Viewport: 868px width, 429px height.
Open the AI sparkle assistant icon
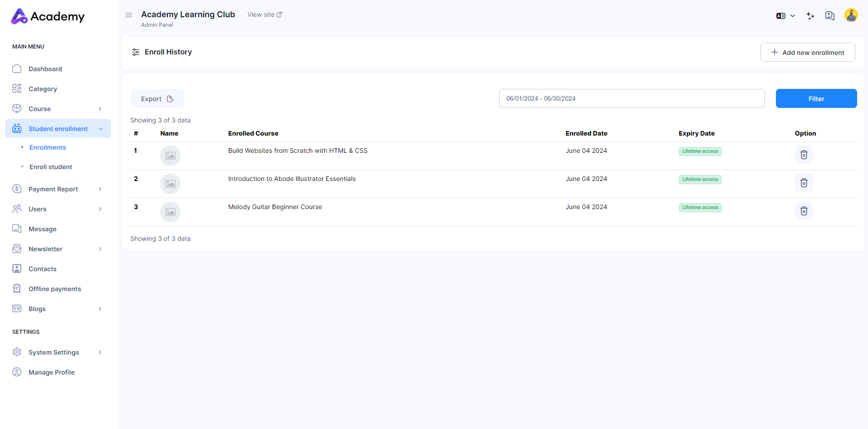pyautogui.click(x=810, y=16)
